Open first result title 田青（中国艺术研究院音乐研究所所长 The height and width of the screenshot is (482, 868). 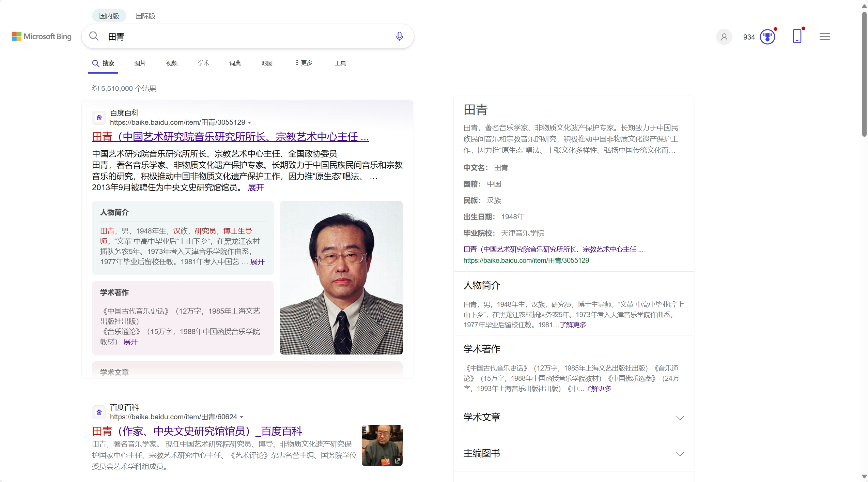(230, 137)
